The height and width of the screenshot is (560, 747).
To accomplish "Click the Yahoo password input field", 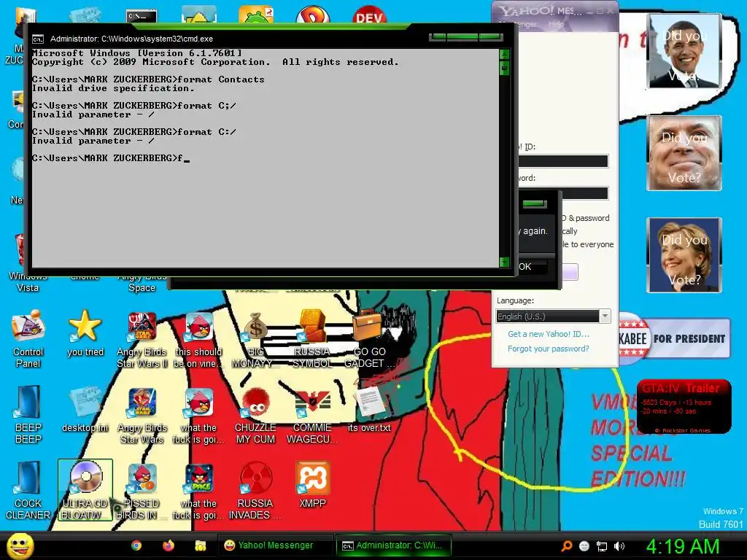I will click(x=563, y=192).
